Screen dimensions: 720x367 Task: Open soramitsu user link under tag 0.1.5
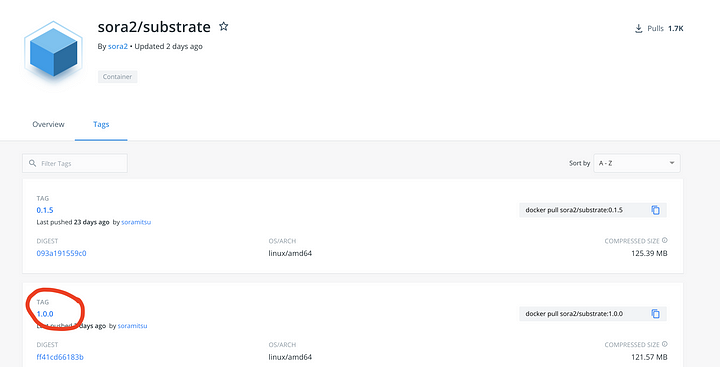136,222
